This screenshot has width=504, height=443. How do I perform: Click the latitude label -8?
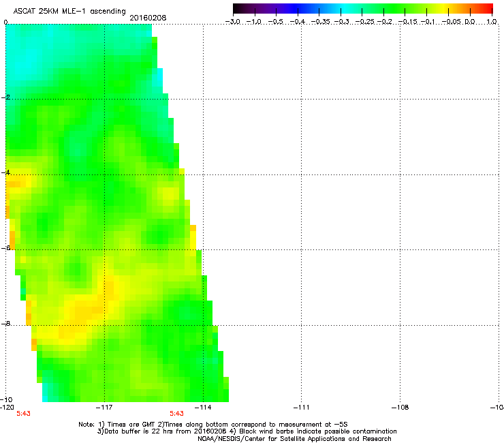coord(5,323)
